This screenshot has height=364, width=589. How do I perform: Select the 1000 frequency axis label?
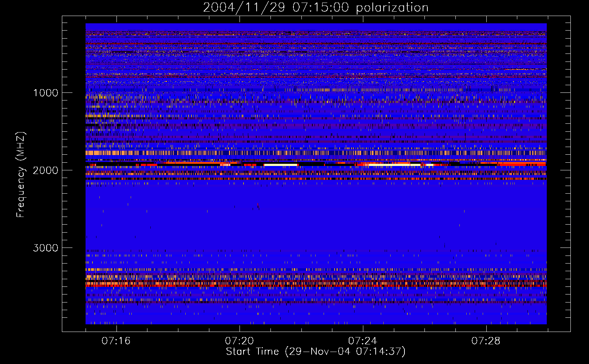tap(46, 93)
